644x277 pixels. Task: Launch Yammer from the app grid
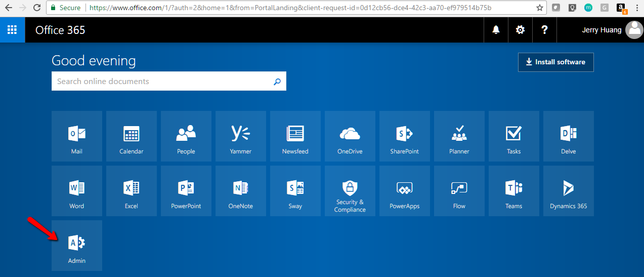coord(241,136)
